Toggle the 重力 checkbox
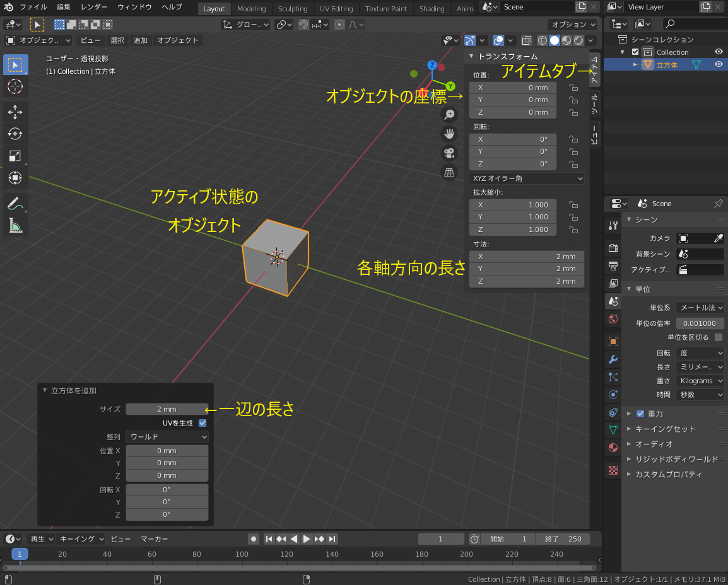Viewport: 728px width, 585px height. click(x=640, y=414)
